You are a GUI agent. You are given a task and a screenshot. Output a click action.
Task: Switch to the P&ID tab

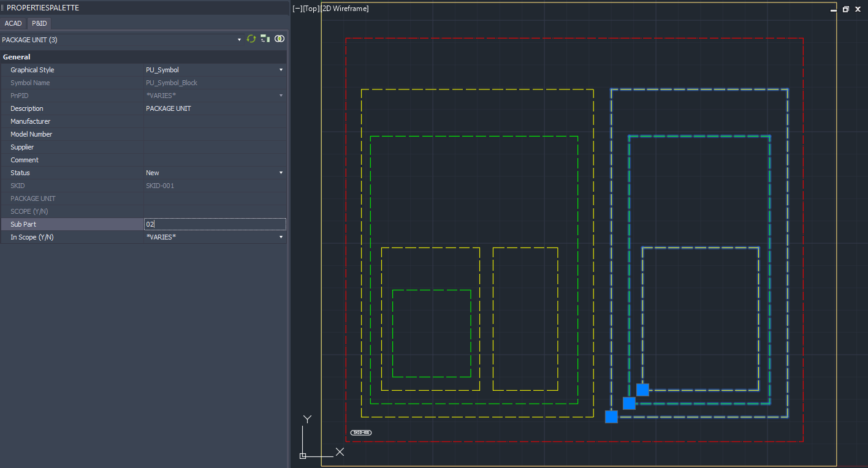pos(39,23)
